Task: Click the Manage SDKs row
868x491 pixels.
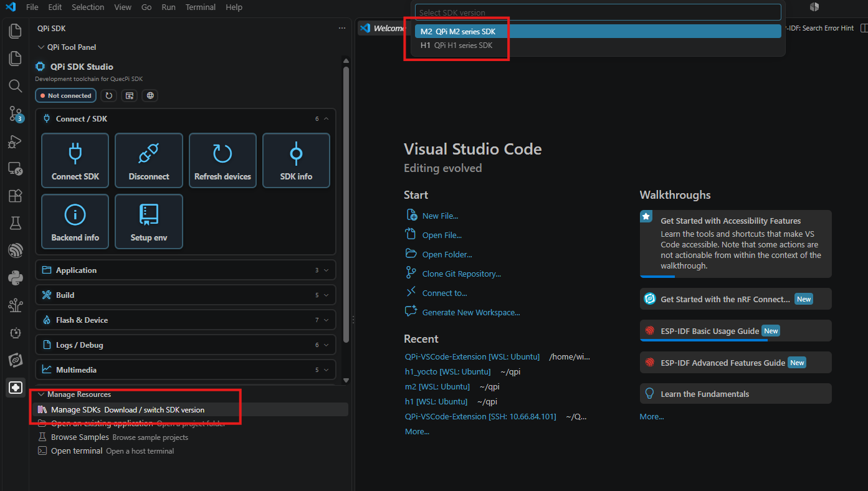Action: (x=189, y=409)
